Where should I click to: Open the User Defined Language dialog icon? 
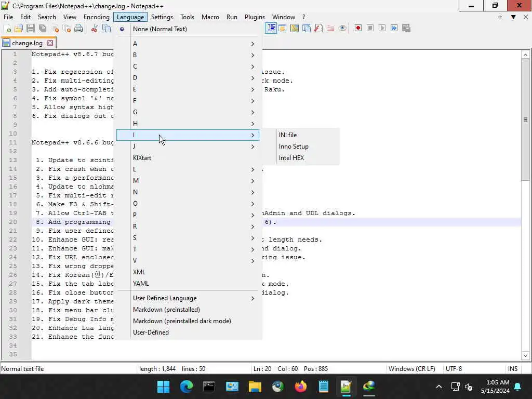(282, 28)
